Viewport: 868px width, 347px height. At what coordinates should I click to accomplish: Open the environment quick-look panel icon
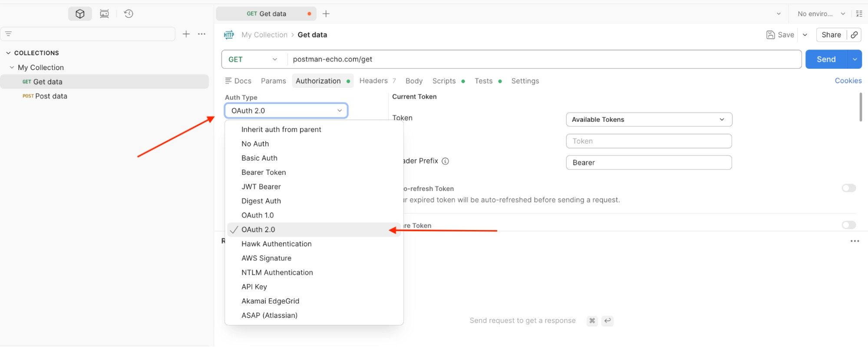point(859,14)
